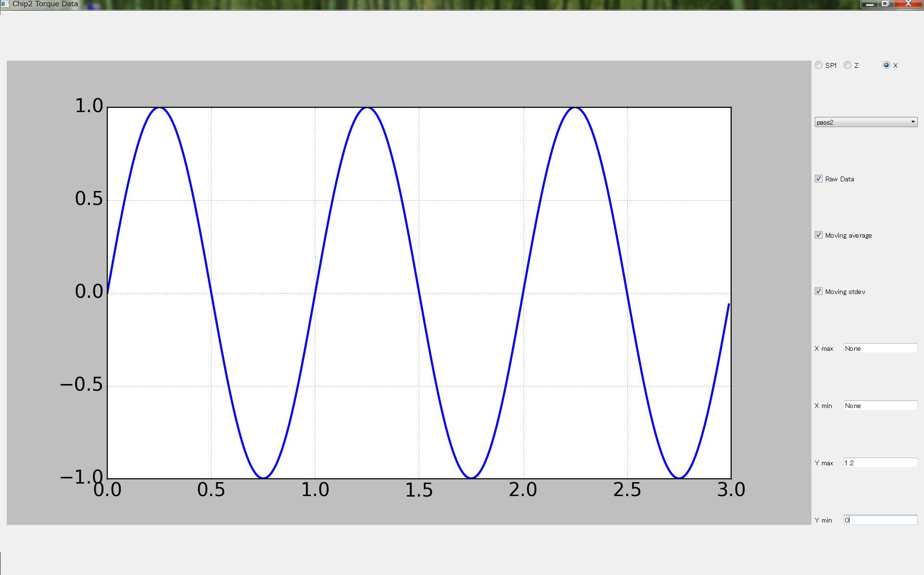Click the dropdown arrow next to pass2
924x575 pixels.
point(913,122)
